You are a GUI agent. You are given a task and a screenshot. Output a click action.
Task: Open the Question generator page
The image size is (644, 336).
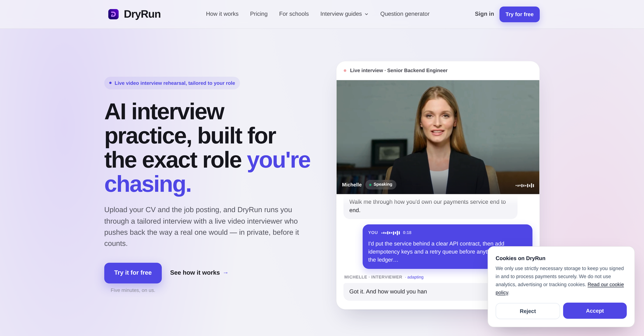click(x=405, y=14)
